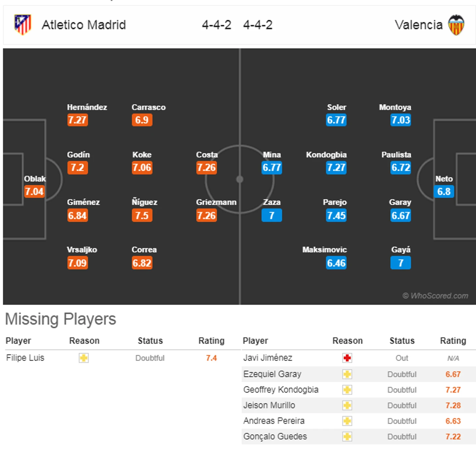Open the Atletico Madrid team name link
The width and height of the screenshot is (476, 449).
coord(84,25)
